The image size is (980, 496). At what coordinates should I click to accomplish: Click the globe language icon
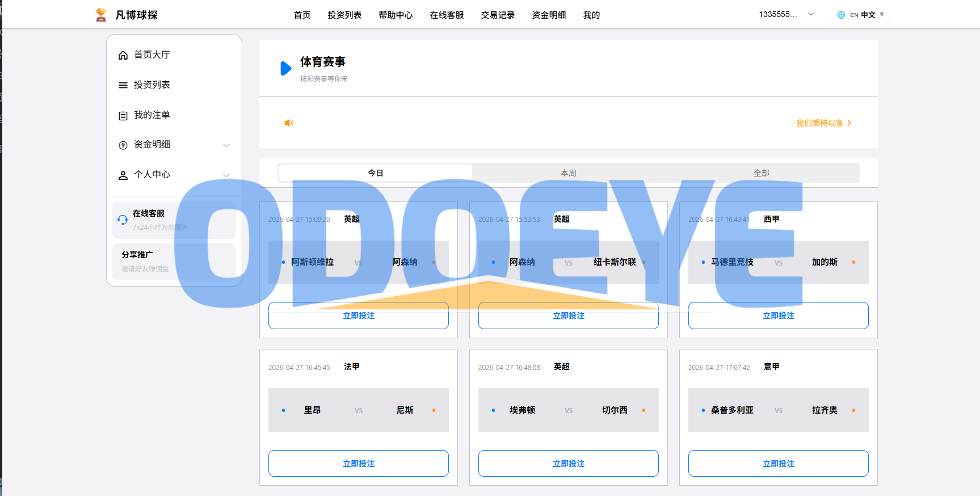point(841,15)
